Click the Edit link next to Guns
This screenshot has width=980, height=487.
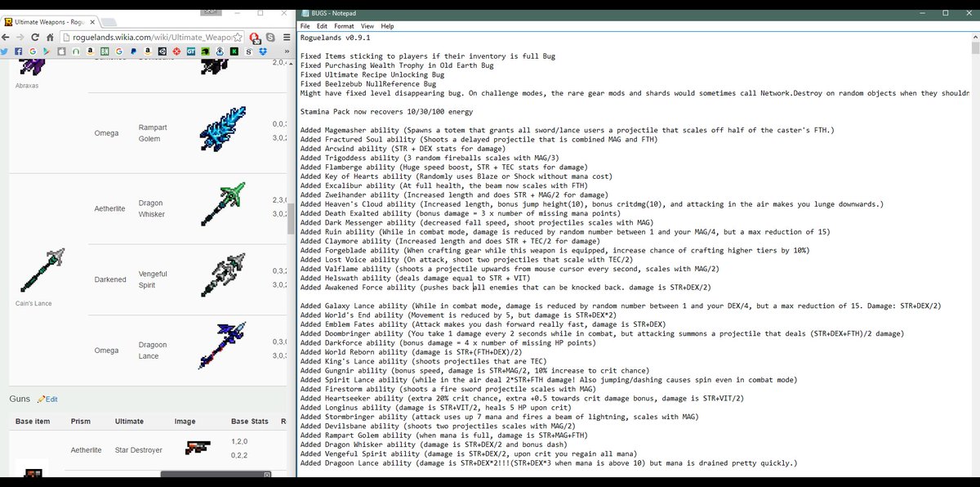51,399
